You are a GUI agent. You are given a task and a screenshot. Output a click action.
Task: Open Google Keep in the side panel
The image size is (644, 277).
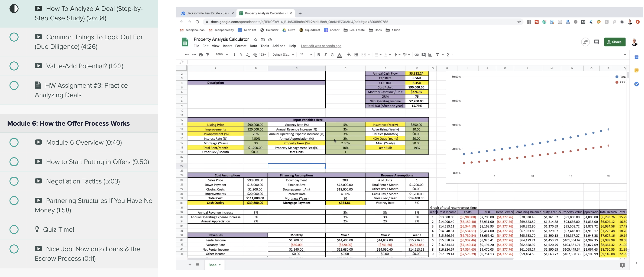point(637,70)
